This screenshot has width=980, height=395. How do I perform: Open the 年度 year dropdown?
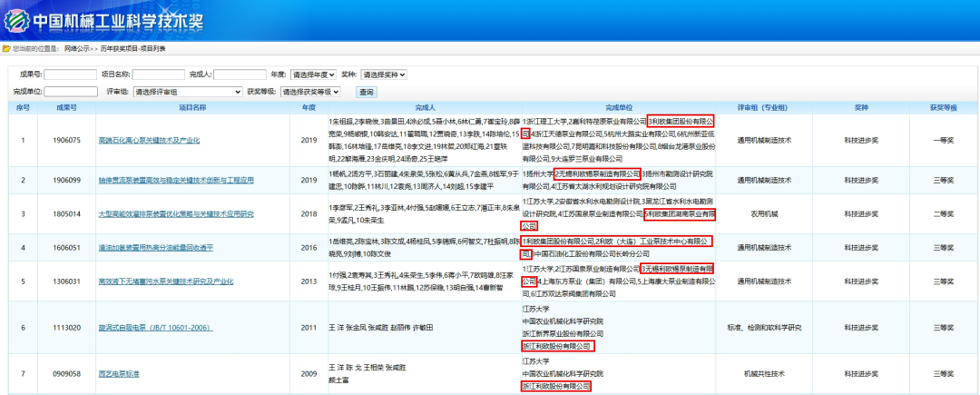pos(314,74)
